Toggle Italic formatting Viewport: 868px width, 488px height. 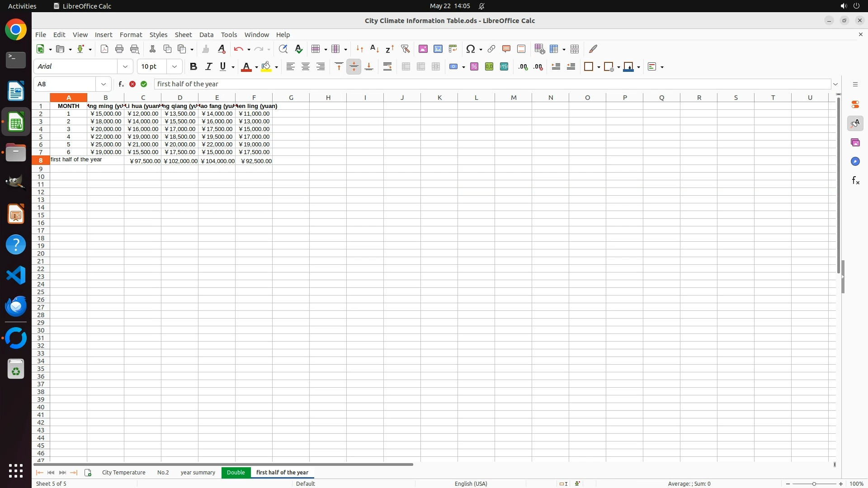(x=208, y=67)
